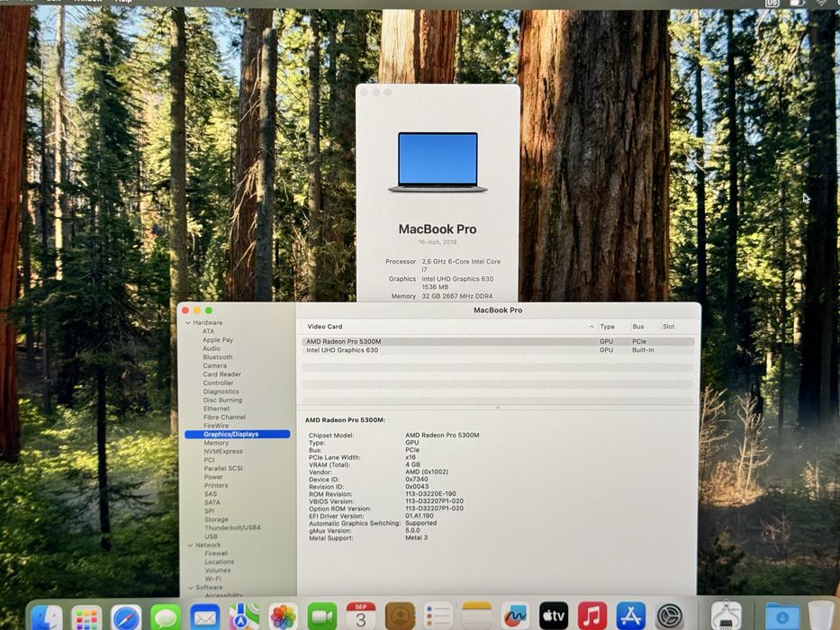Open System Settings gear in dock
Screen dimensions: 840x630
(x=670, y=616)
